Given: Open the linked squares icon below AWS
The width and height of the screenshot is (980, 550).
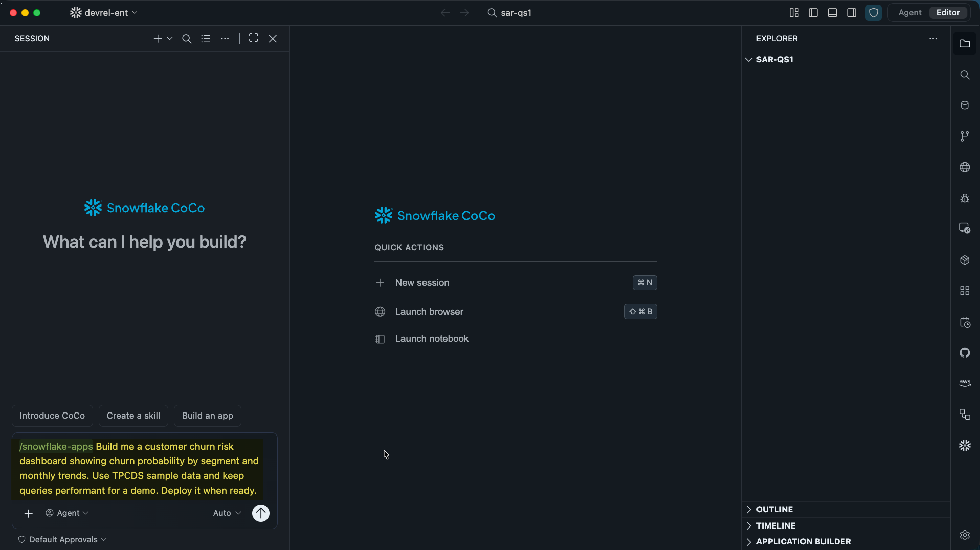Looking at the screenshot, I should [x=965, y=415].
